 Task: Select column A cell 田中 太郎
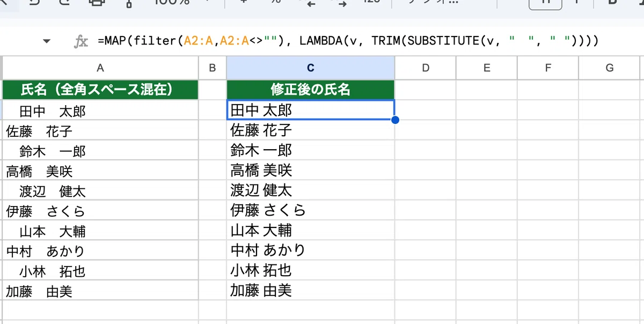point(100,110)
